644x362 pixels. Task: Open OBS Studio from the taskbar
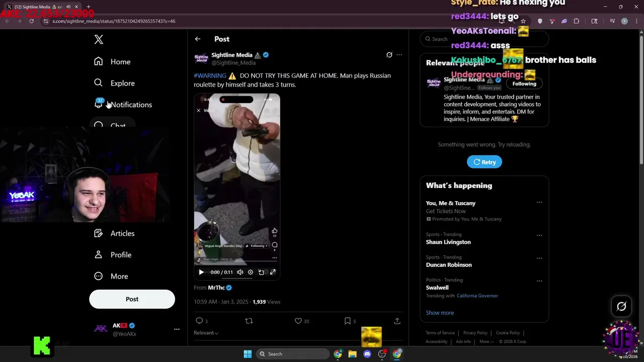[382, 354]
